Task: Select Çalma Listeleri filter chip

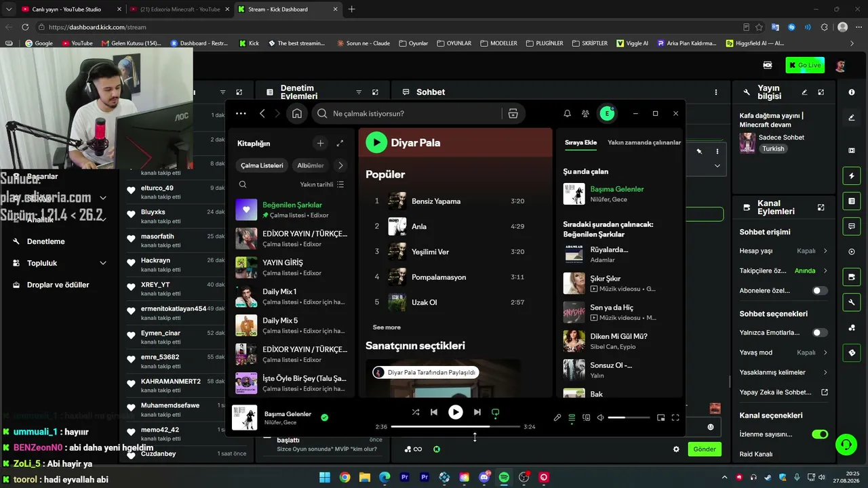Action: click(262, 165)
